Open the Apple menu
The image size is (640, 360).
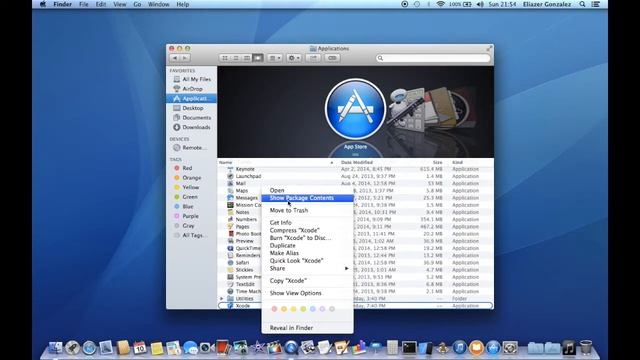[43, 4]
